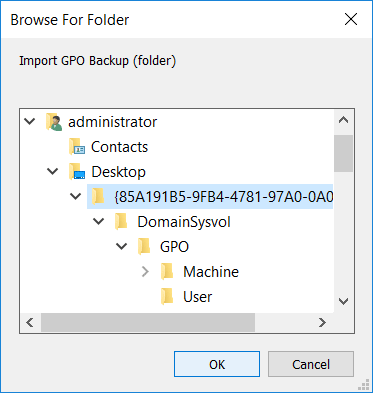Collapse the Desktop tree node
This screenshot has height=393, width=373.
click(53, 171)
